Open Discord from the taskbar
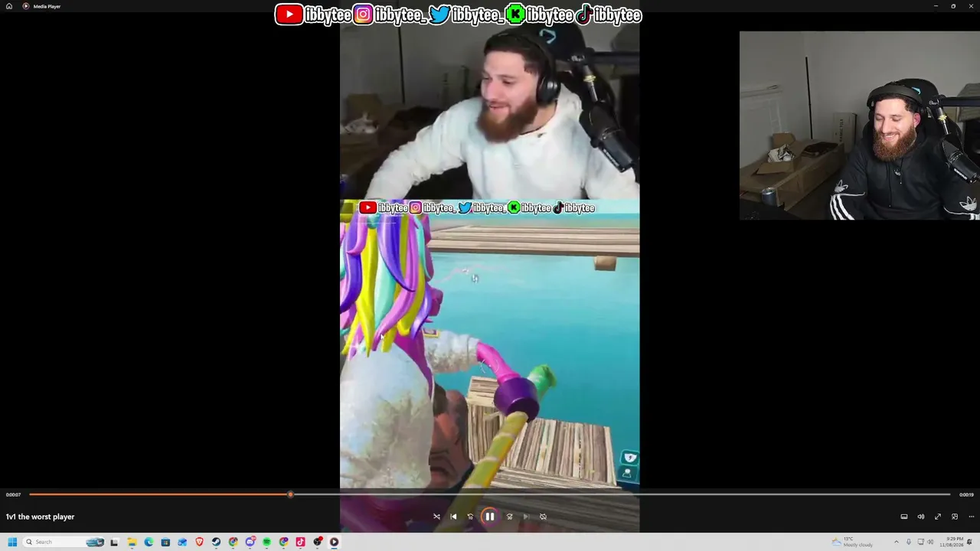Image resolution: width=980 pixels, height=551 pixels. coord(250,542)
